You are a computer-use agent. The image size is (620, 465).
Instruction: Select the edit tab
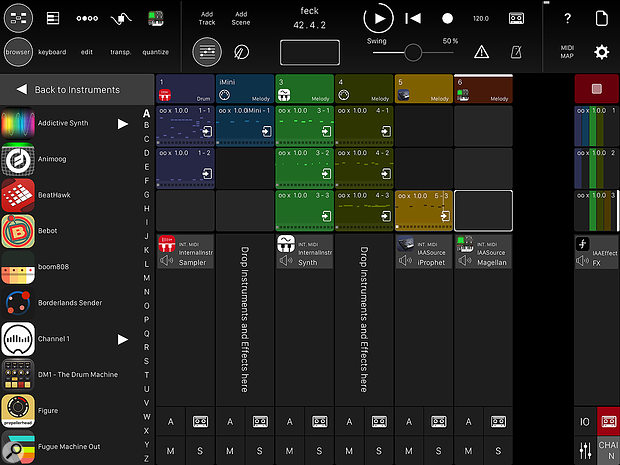87,52
